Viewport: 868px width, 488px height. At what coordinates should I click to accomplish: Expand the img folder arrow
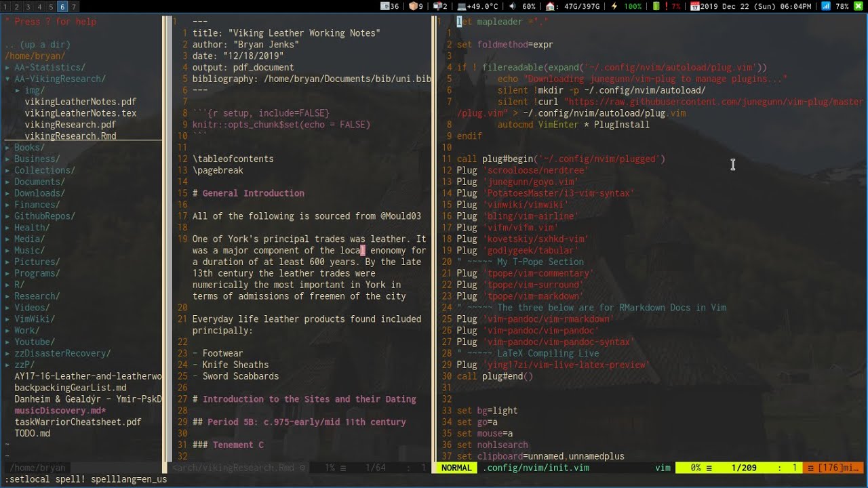pyautogui.click(x=18, y=91)
